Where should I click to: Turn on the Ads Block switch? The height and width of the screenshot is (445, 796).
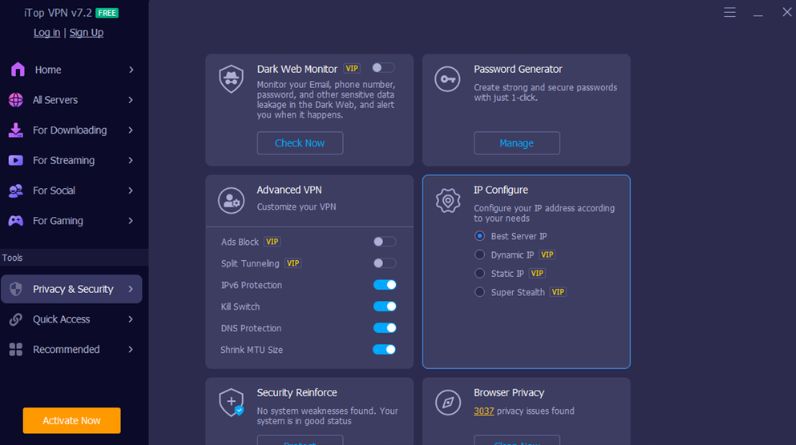(384, 242)
